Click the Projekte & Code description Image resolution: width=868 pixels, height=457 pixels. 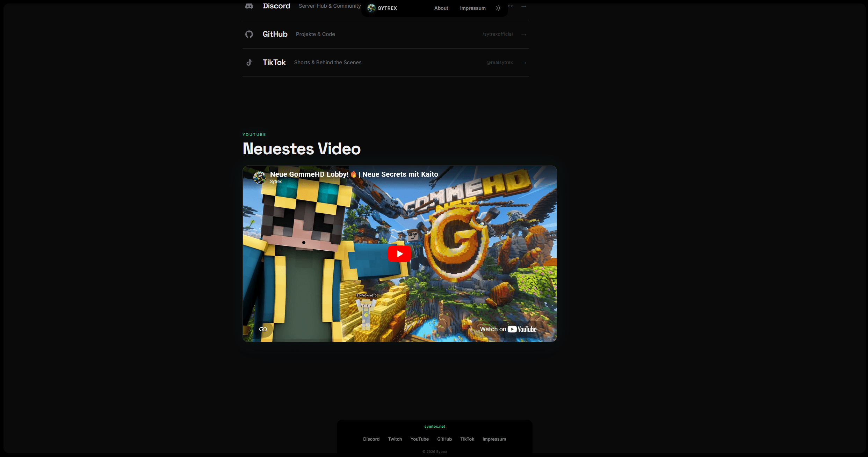coord(316,34)
